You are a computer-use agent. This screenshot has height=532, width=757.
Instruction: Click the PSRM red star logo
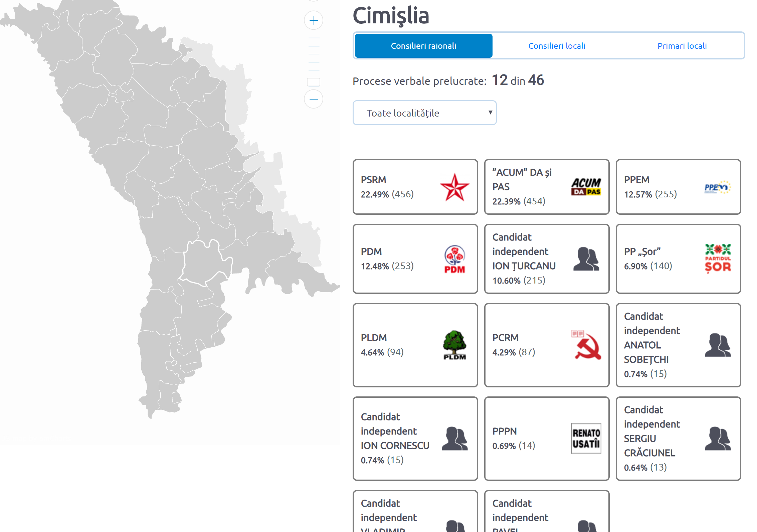pyautogui.click(x=454, y=187)
